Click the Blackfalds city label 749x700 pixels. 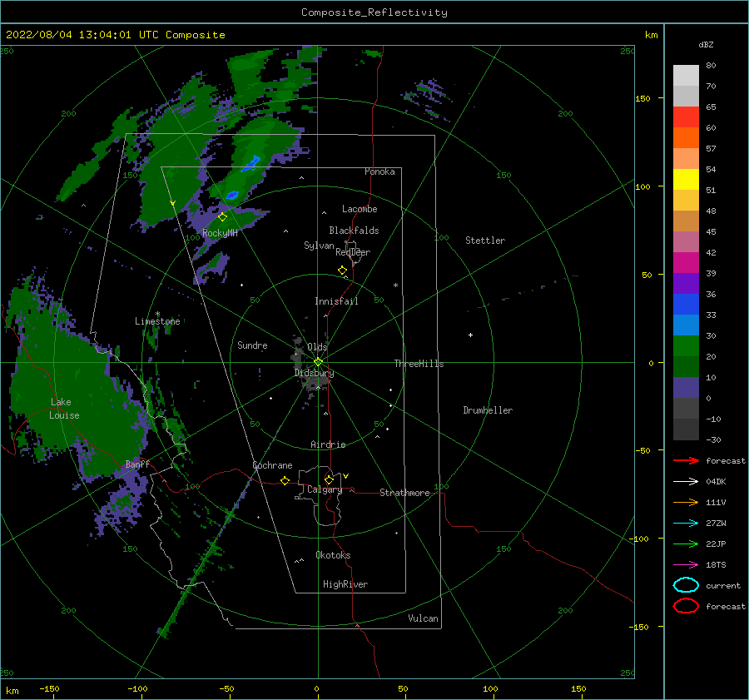point(354,231)
